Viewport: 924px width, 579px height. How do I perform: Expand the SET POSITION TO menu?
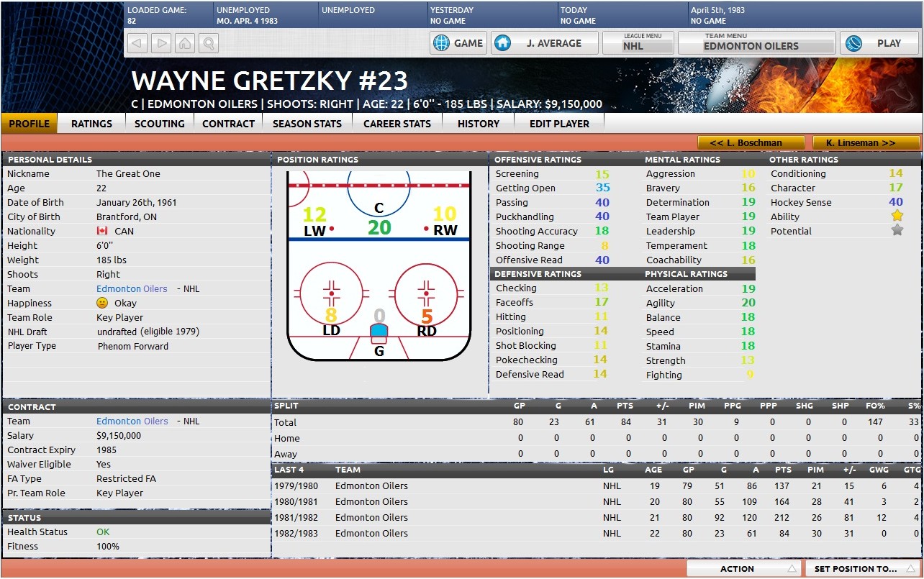863,568
